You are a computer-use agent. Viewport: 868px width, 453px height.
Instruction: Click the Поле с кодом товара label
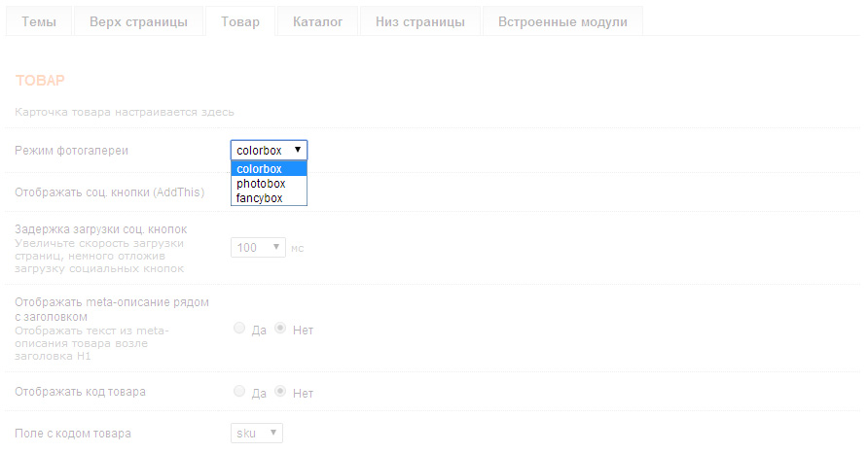click(73, 433)
